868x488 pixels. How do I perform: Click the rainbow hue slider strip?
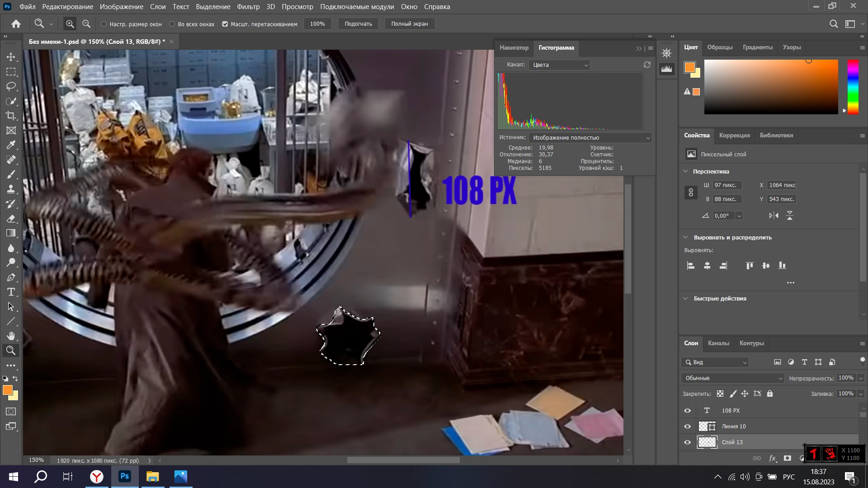pyautogui.click(x=853, y=87)
